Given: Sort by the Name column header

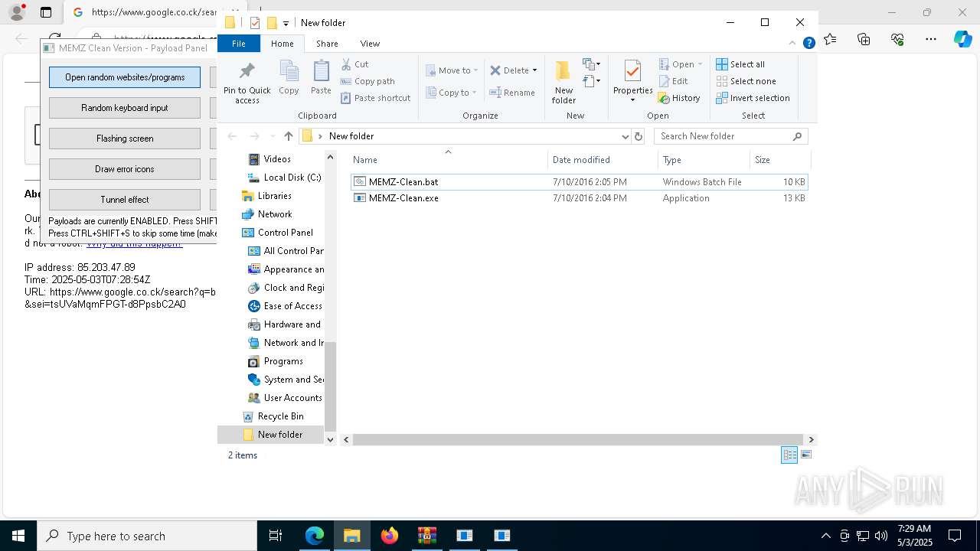Looking at the screenshot, I should 449,159.
